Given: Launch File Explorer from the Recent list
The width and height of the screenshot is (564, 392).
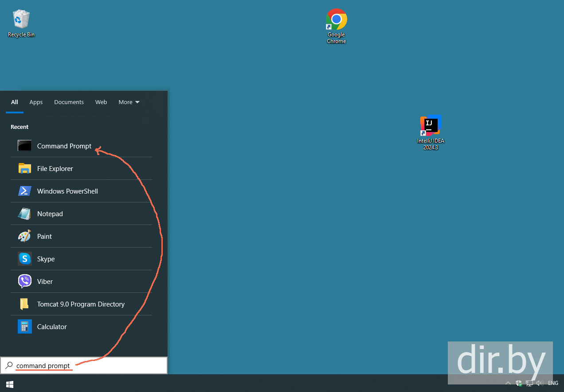Looking at the screenshot, I should click(x=81, y=168).
